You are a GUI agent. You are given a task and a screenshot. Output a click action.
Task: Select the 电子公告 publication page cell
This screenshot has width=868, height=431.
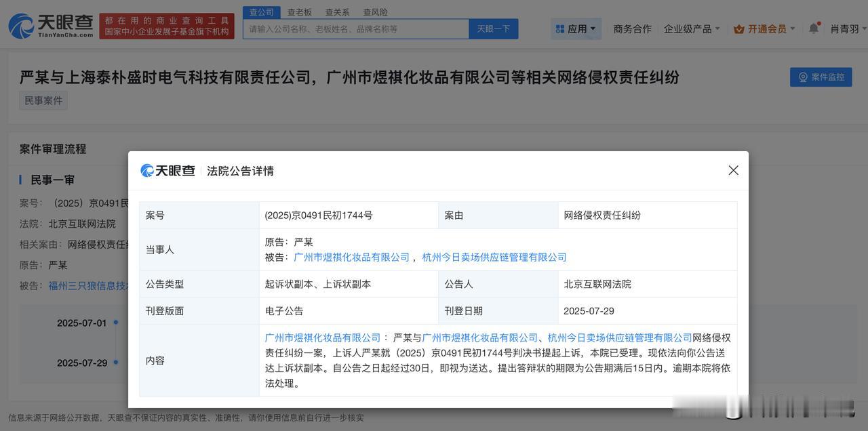pos(349,311)
